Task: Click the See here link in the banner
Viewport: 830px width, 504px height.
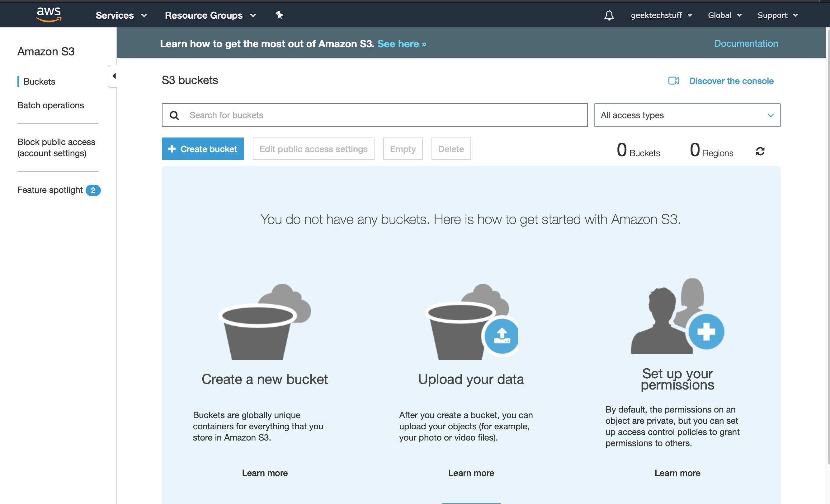Action: (x=402, y=44)
